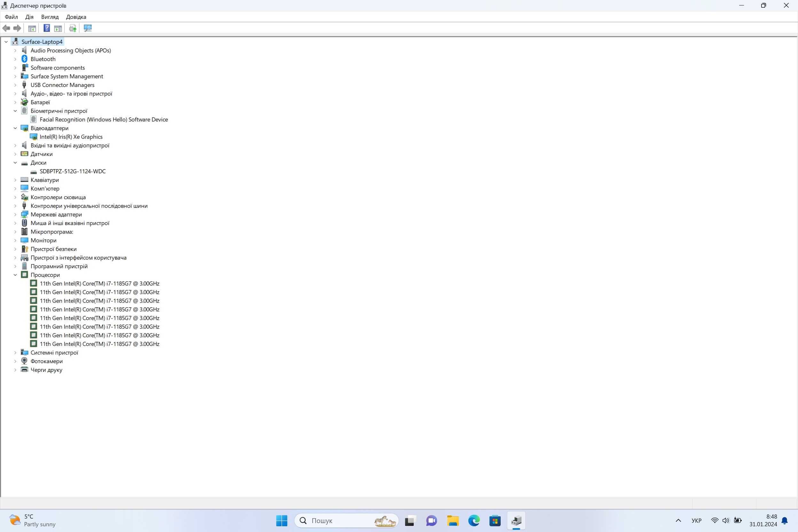Select Контролери універсальної послідовної шини item
798x532 pixels.
(x=89, y=206)
